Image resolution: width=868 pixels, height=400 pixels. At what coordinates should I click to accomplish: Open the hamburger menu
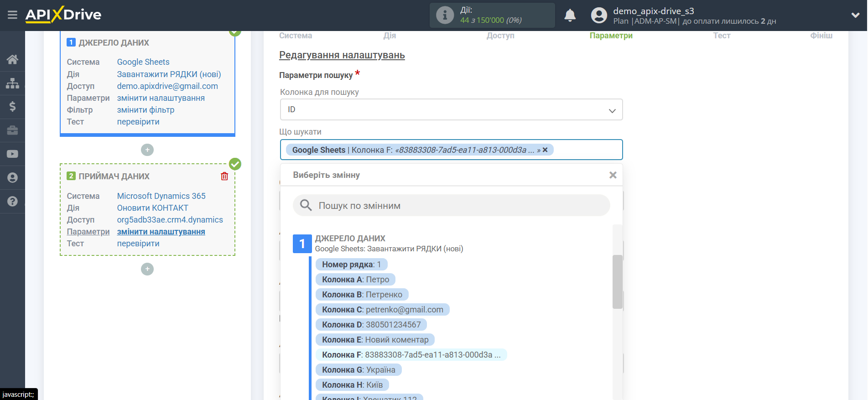click(12, 15)
